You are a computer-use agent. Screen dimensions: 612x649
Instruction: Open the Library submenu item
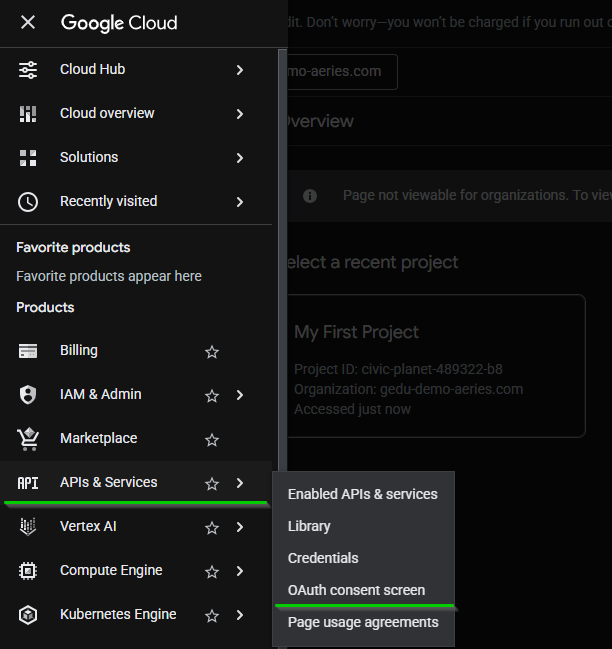[363, 526]
